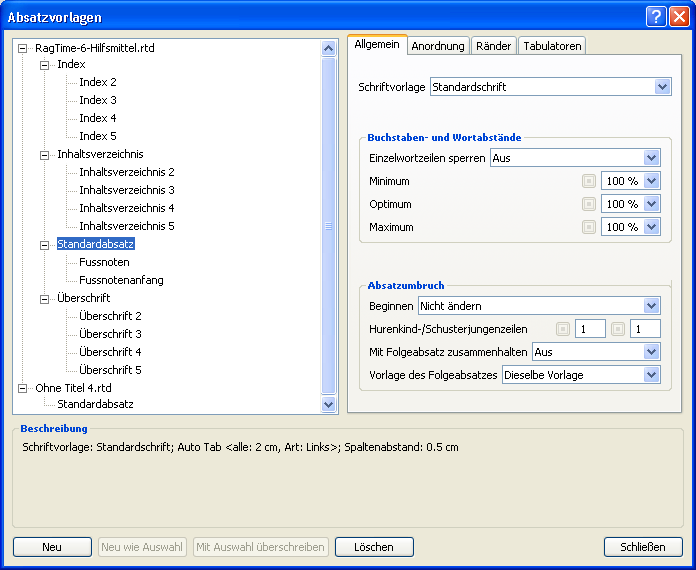Click the Neu button
Screen dimensions: 696x570
(x=52, y=547)
